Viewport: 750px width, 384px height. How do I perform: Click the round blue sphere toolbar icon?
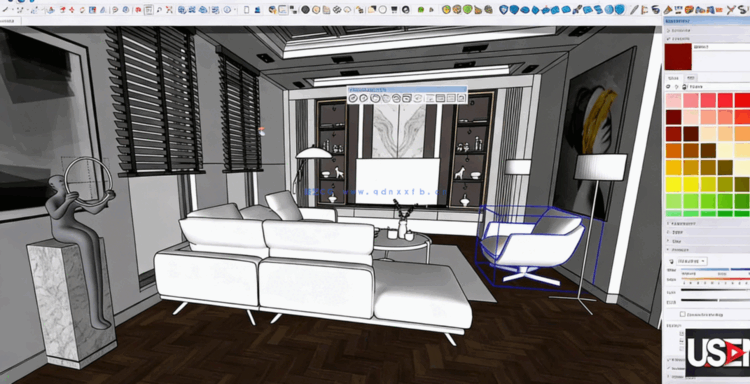pyautogui.click(x=608, y=10)
